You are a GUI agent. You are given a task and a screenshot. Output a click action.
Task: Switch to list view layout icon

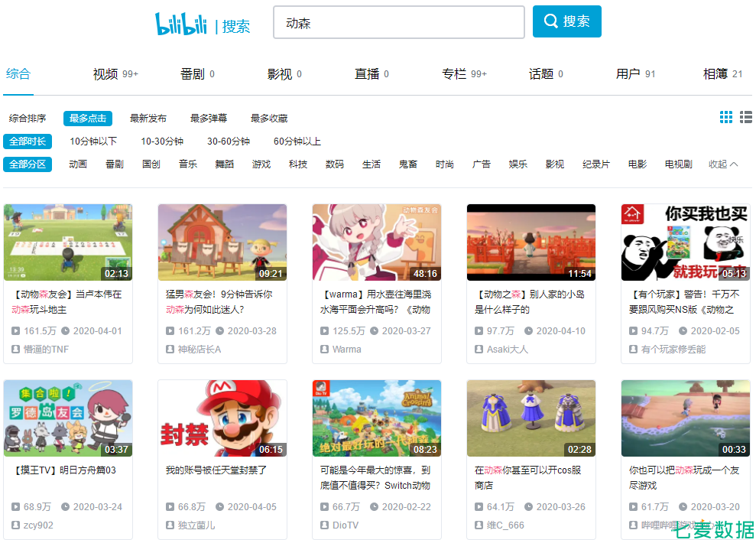click(746, 117)
